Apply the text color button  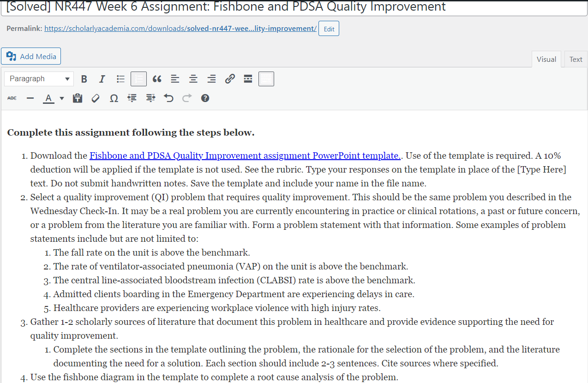(48, 98)
